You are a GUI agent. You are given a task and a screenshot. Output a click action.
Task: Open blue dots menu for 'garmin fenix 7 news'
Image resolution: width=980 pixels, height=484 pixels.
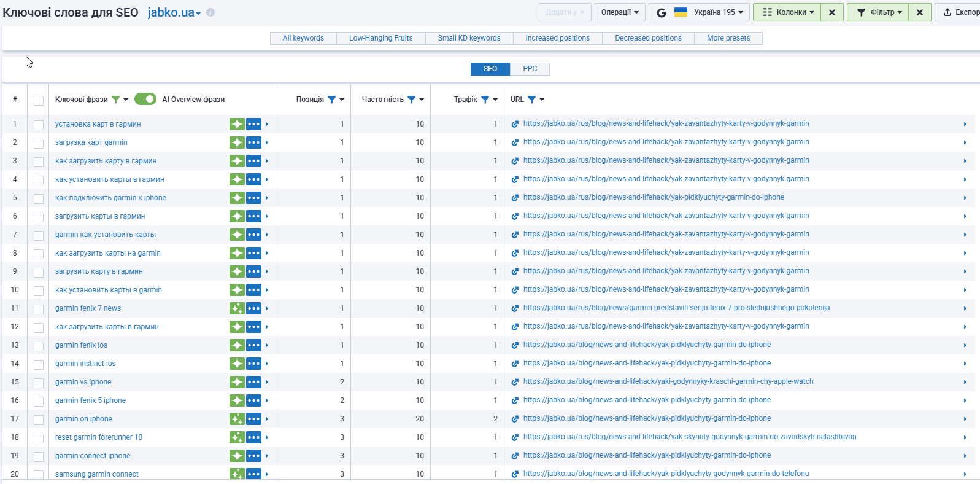coord(253,308)
